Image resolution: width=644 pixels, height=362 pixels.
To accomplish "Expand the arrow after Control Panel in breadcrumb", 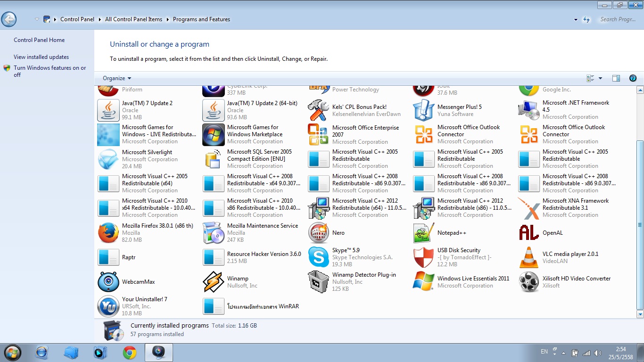I will click(100, 19).
